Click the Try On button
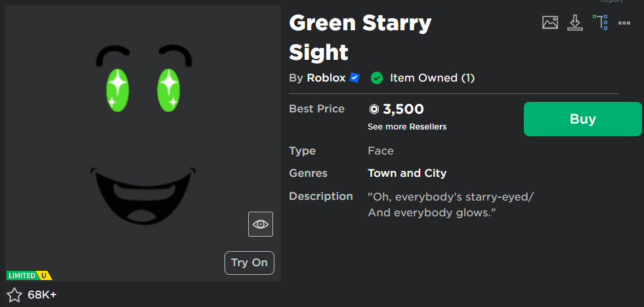644x307 pixels. click(x=249, y=262)
